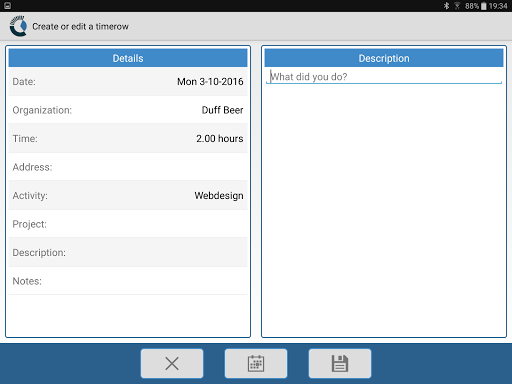
Task: Open notification icon in status bar
Action: click(x=7, y=6)
